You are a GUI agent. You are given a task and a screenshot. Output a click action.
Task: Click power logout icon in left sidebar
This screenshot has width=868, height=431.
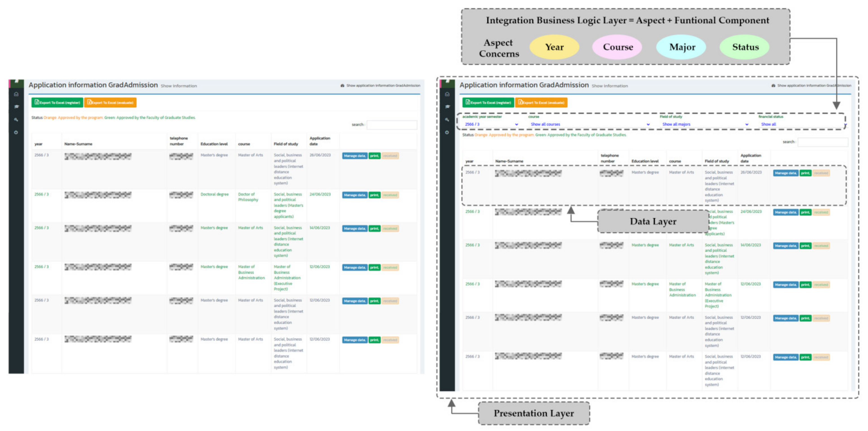tap(16, 132)
